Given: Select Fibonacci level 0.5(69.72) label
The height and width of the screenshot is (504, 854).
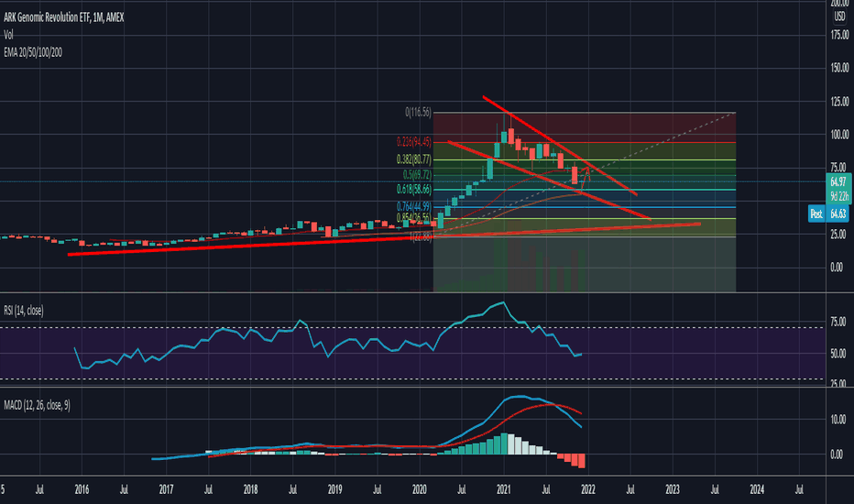Looking at the screenshot, I should point(417,175).
